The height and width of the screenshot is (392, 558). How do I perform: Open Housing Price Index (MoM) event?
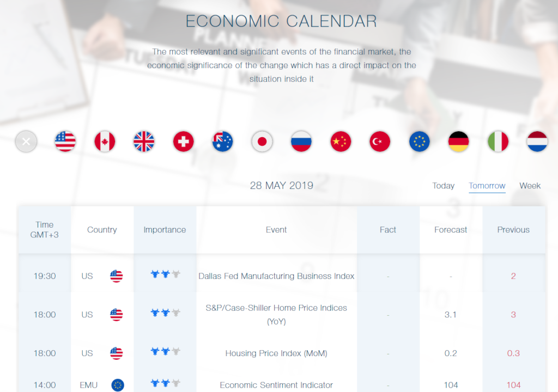276,353
